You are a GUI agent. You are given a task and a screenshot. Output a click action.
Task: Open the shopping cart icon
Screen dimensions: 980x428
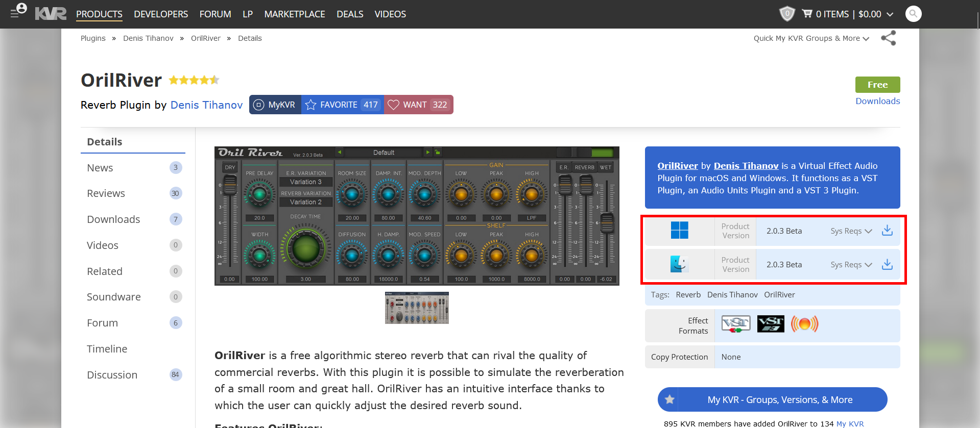[807, 14]
